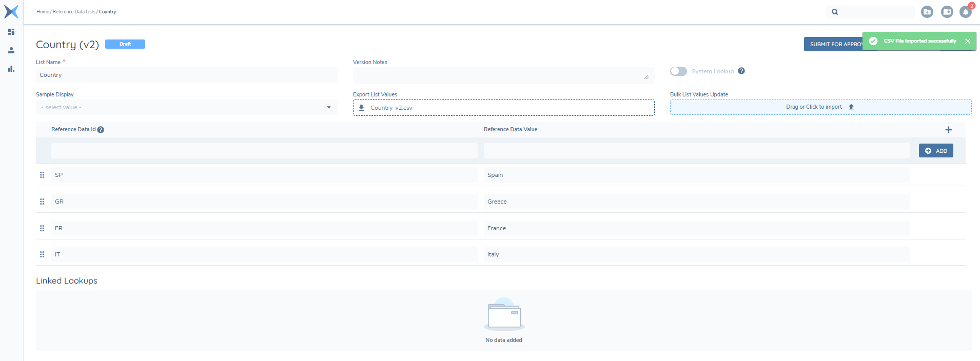Click the Reference Data Id help icon
980x361 pixels.
tap(101, 130)
